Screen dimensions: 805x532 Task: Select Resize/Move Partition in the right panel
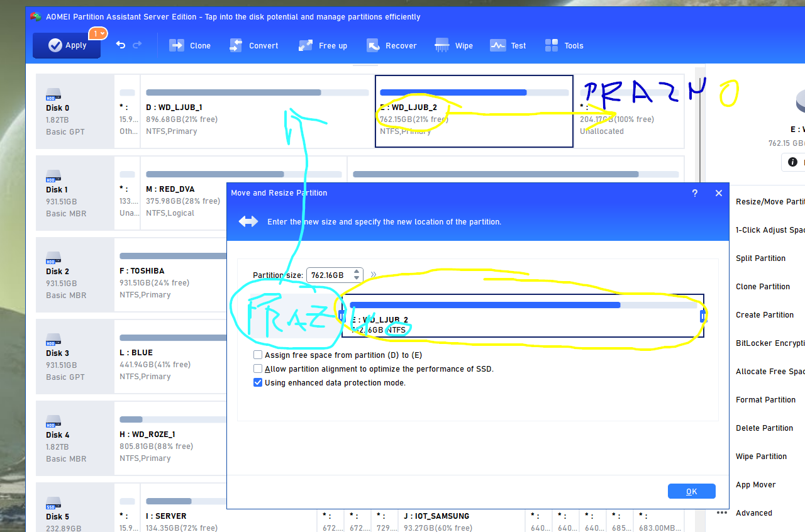pyautogui.click(x=770, y=202)
